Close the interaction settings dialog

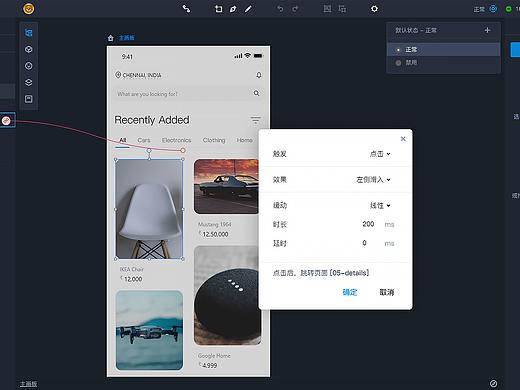pos(403,139)
